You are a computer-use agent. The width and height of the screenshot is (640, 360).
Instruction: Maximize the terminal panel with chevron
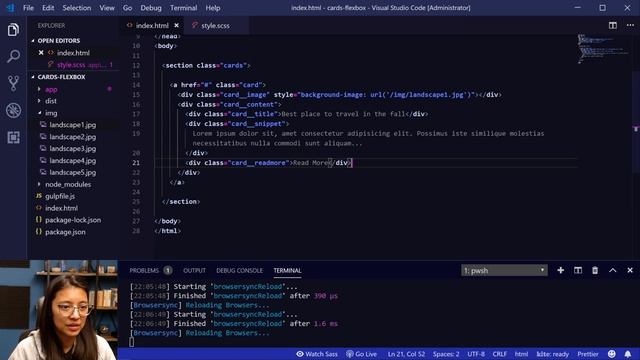613,270
